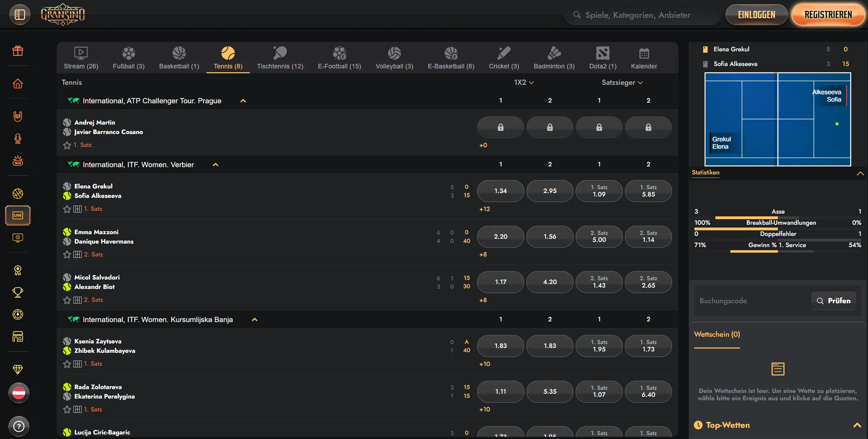Open statistics grid icon for Rada Zolotareva match
868x439 pixels.
pyautogui.click(x=78, y=409)
